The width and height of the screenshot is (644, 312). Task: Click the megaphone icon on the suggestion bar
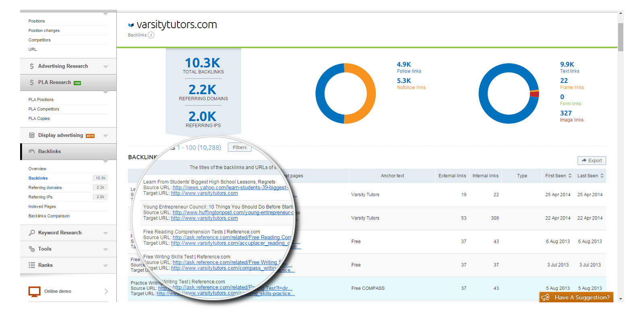coord(545,298)
